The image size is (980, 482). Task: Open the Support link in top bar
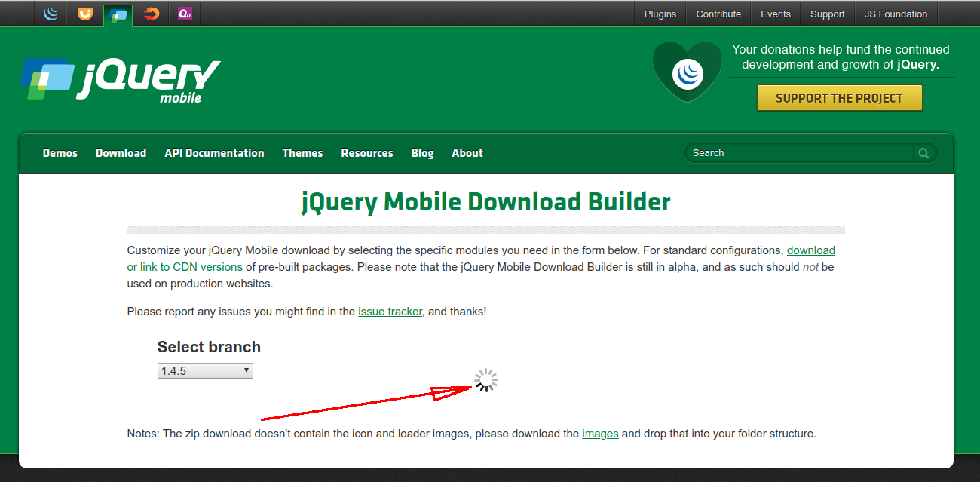point(828,14)
